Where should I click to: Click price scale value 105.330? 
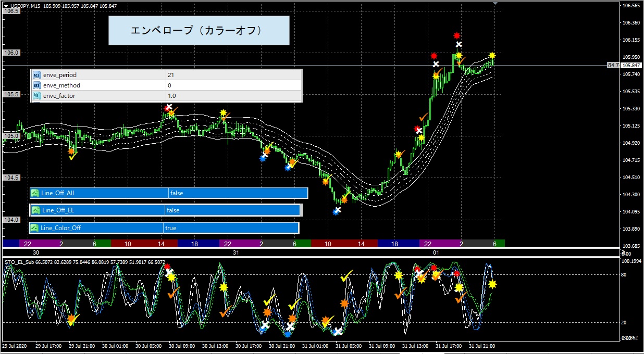(x=631, y=109)
